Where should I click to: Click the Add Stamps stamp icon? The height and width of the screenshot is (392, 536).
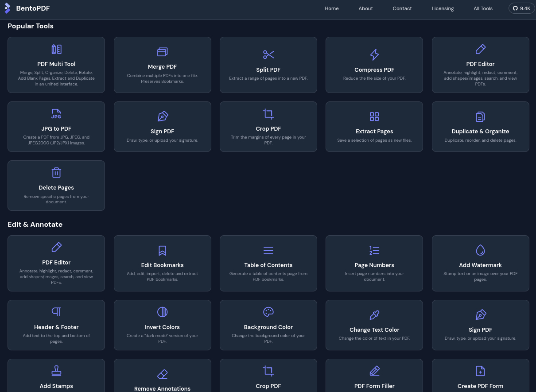coord(56,371)
